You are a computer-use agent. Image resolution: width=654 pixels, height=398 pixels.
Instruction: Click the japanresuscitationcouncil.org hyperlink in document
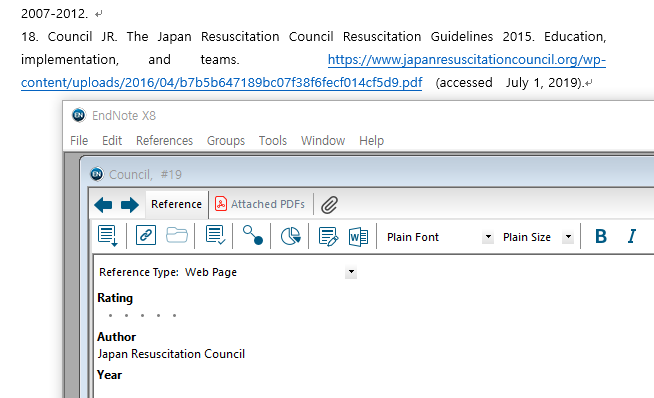tap(467, 60)
